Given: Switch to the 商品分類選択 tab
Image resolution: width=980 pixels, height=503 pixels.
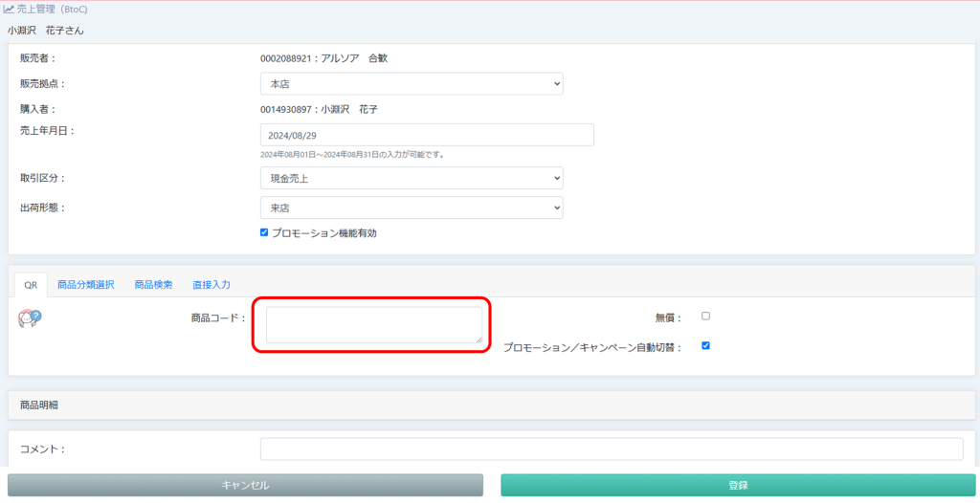Looking at the screenshot, I should click(x=85, y=285).
